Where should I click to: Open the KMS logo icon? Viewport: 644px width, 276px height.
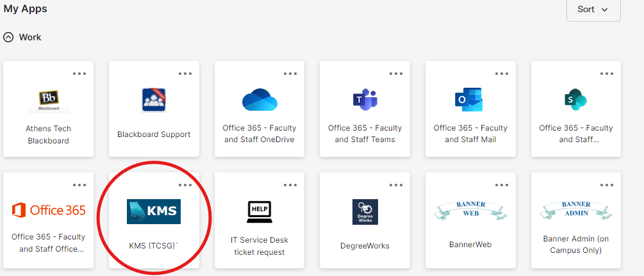coord(154,211)
